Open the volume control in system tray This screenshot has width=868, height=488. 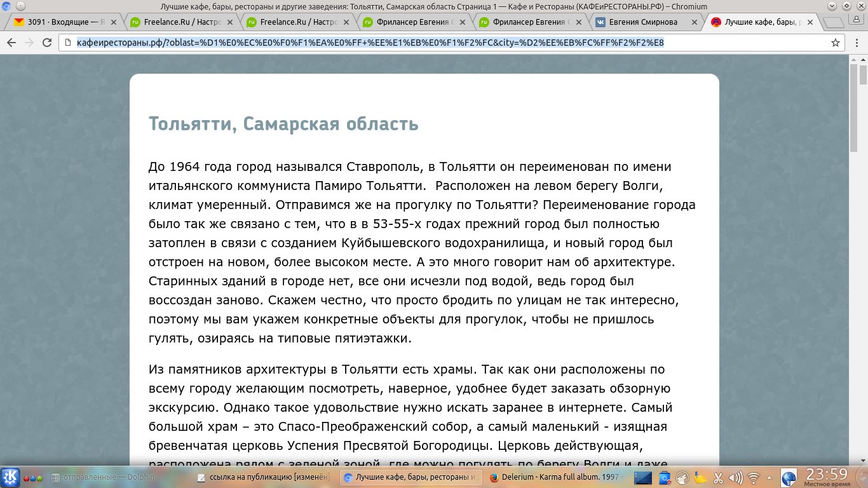pos(736,478)
